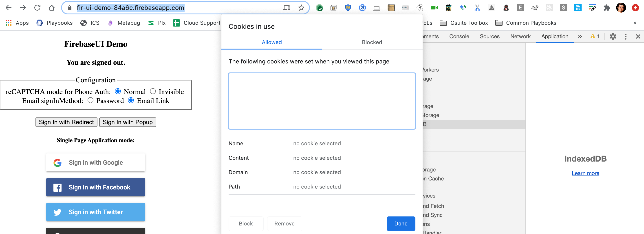Open Gsuite Toolbox bookmark folder

(464, 23)
